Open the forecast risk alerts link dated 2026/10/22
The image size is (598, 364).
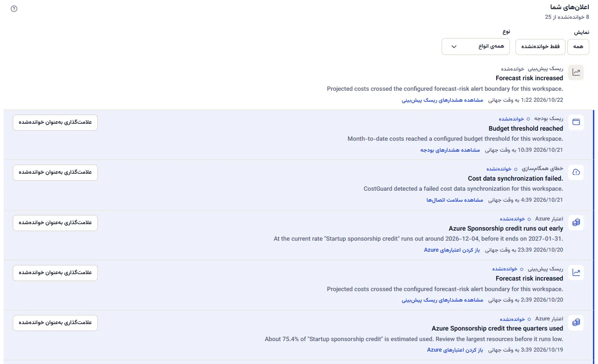pyautogui.click(x=443, y=99)
